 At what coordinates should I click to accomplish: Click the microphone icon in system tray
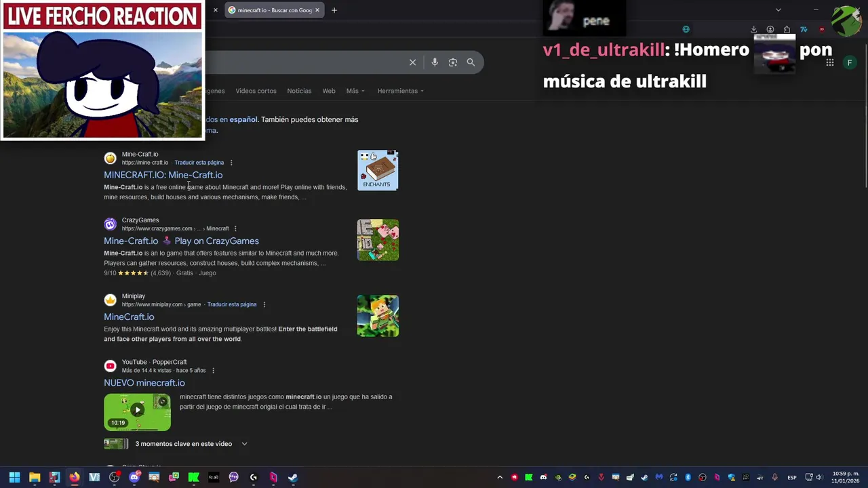point(774,477)
